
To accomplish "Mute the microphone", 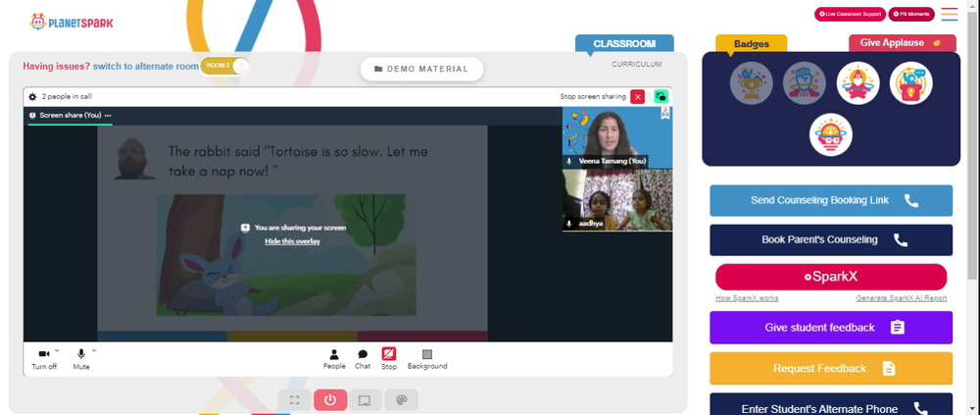I will coord(81,359).
